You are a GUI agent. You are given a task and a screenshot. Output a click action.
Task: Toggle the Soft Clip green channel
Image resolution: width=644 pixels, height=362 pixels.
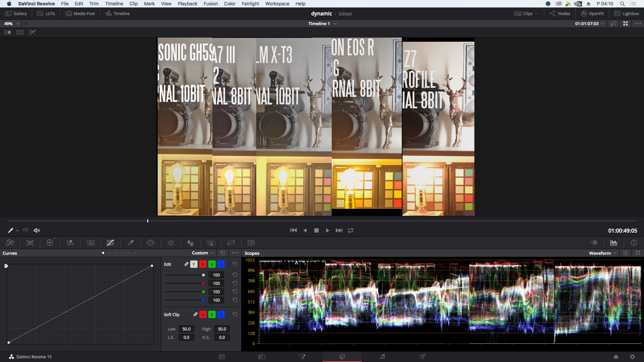(x=212, y=314)
